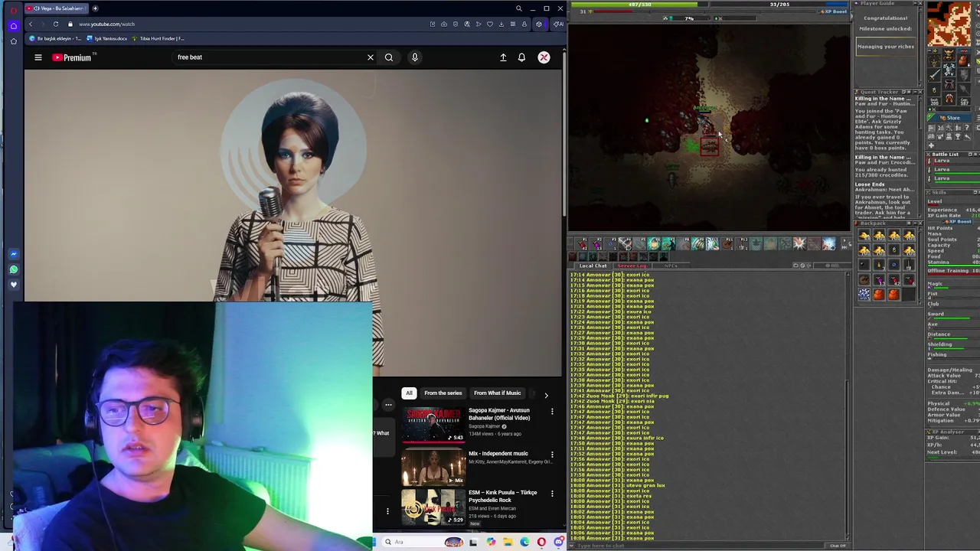Open Task View from taskbar
Viewport: 980px width, 551px height.
coord(473,542)
